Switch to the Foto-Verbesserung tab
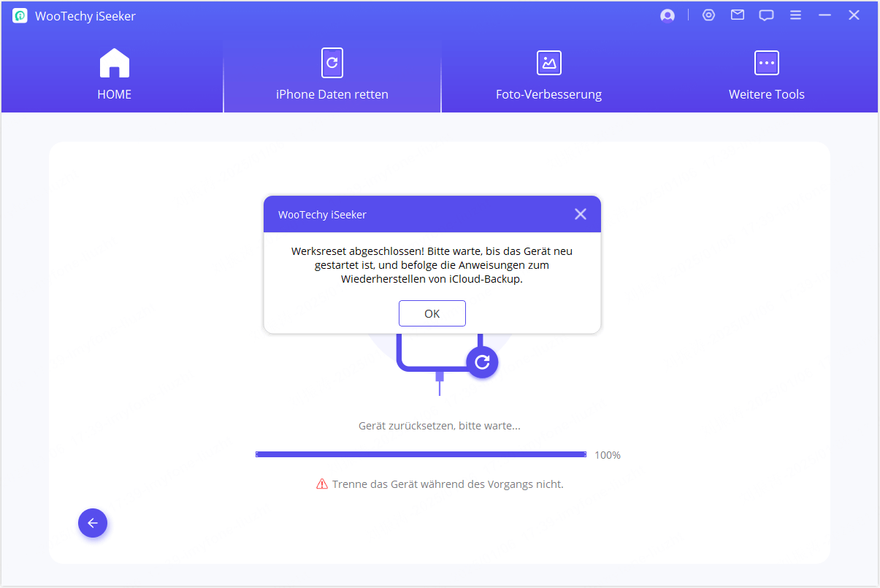Viewport: 880px width, 588px height. (548, 76)
